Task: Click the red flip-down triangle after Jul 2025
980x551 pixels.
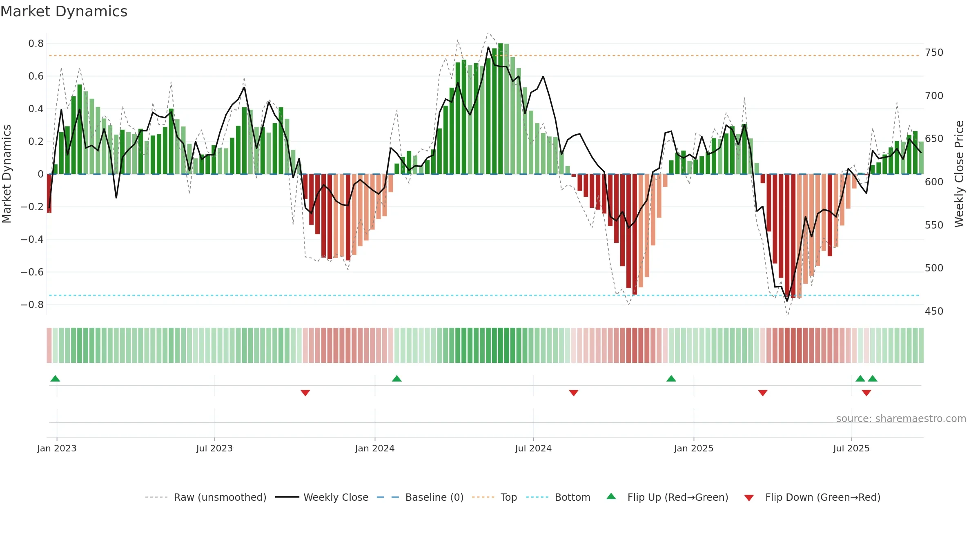Action: pos(866,393)
